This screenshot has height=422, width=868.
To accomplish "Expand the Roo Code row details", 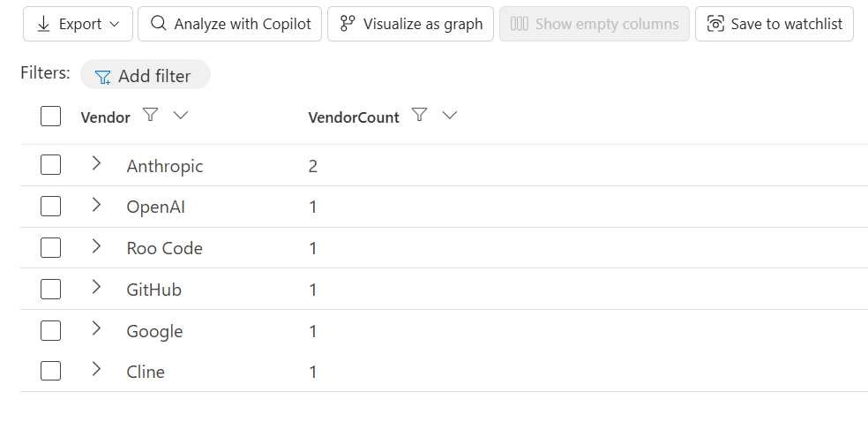I will 96,246.
